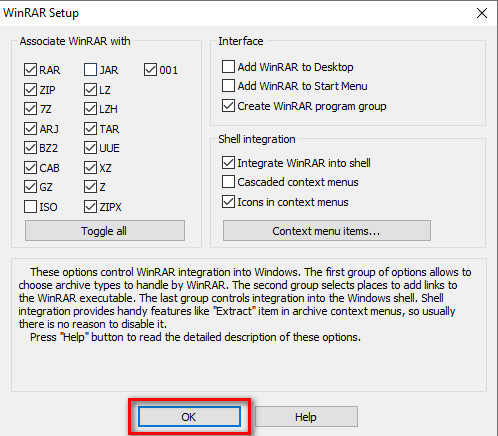Toggle the ISO association checkbox

(x=30, y=207)
